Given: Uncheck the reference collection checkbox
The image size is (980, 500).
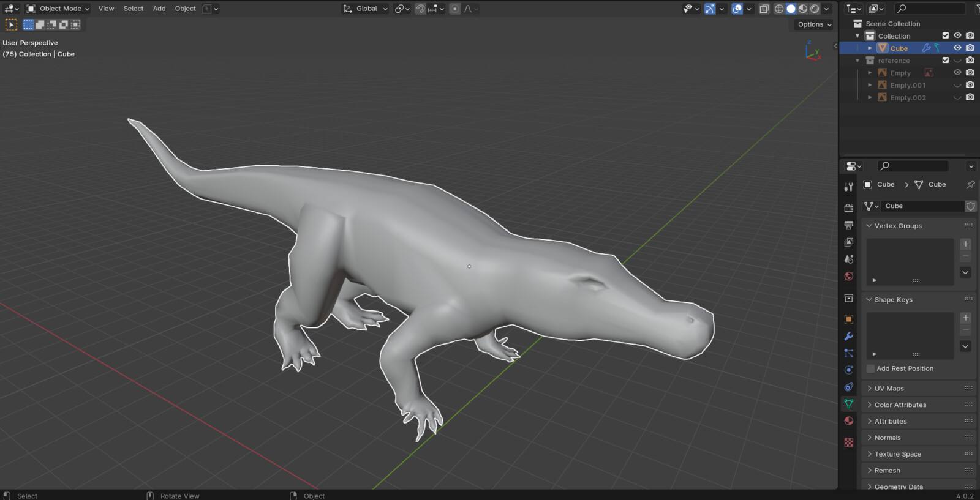Looking at the screenshot, I should (x=945, y=60).
